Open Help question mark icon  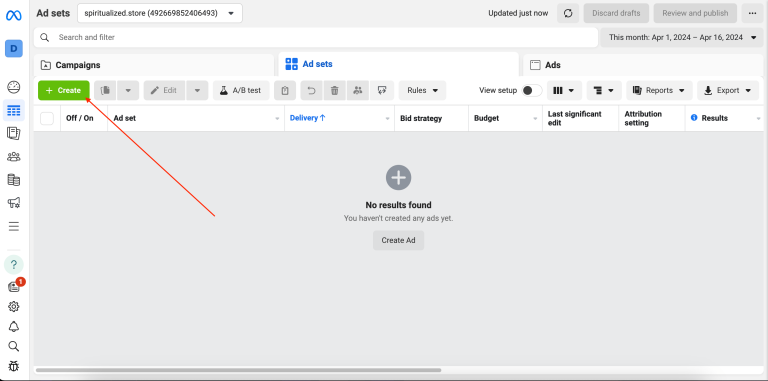(x=14, y=264)
